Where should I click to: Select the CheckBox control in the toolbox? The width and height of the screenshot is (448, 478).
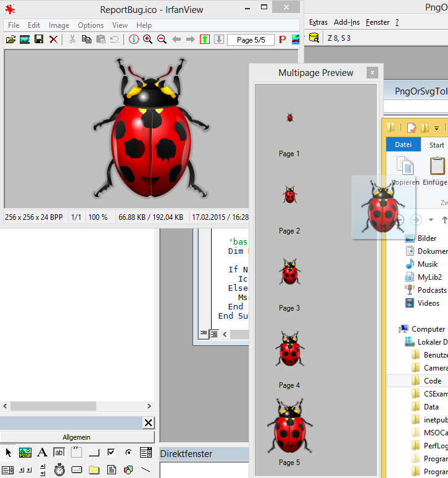click(111, 453)
